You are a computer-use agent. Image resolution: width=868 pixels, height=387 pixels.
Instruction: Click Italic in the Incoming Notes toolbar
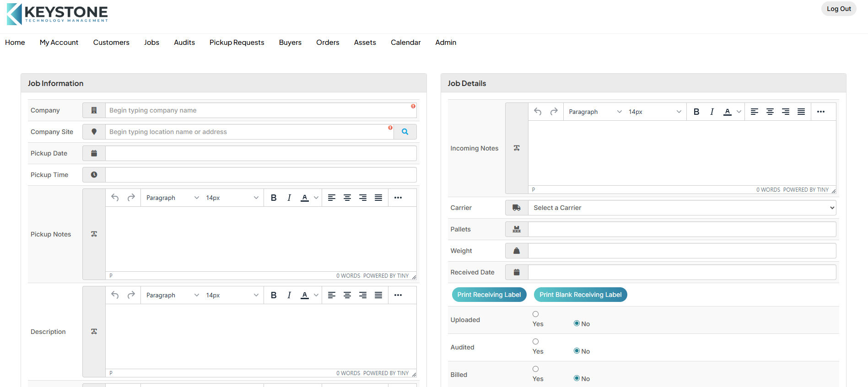point(712,112)
